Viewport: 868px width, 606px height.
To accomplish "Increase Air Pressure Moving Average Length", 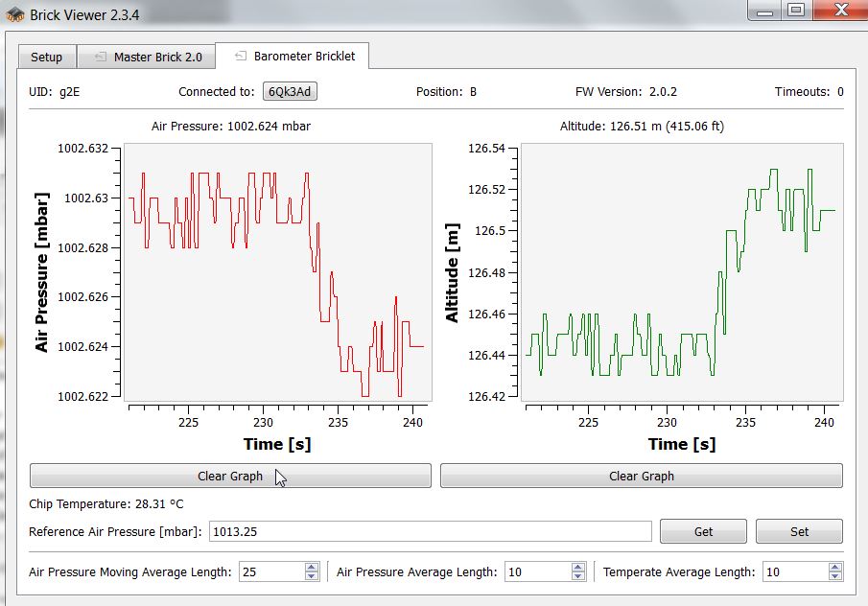I will [312, 568].
